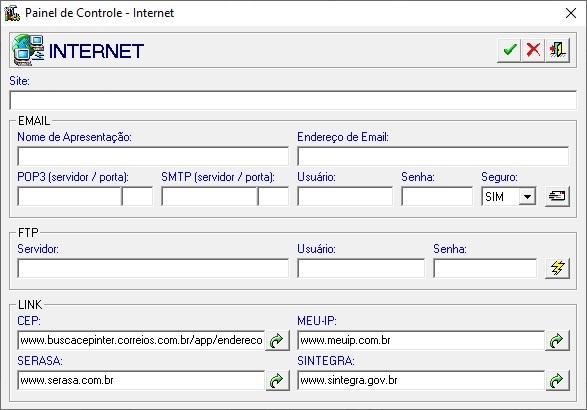
Task: Focus the SMTP server field
Action: 209,196
